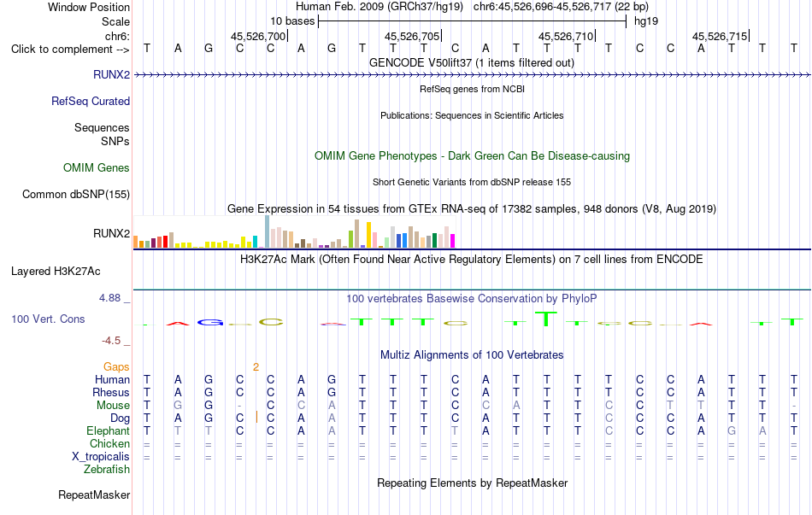812x515 pixels.
Task: Click the tallest blue-gray GTEx expression bar
Action: click(x=268, y=231)
